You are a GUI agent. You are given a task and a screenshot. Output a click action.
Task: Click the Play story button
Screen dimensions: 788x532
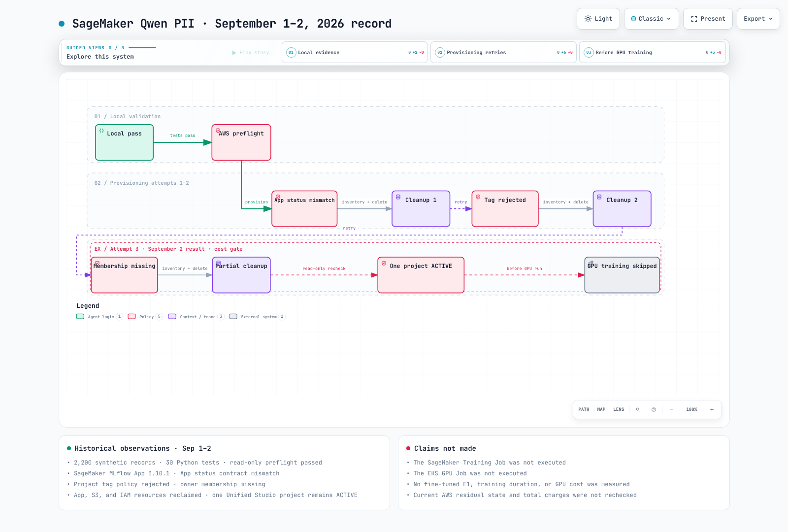(251, 53)
